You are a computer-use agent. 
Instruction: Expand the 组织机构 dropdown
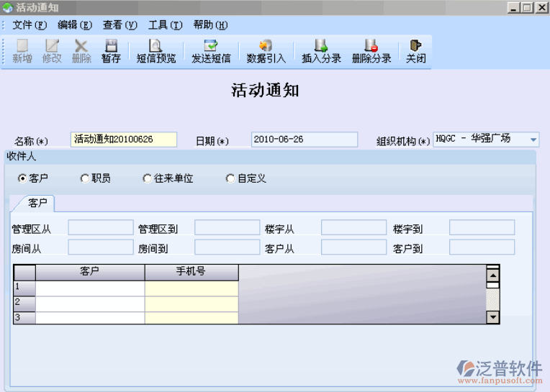point(533,140)
